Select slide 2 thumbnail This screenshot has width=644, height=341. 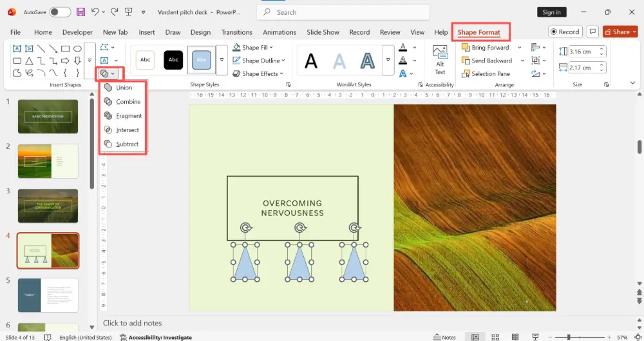48,161
